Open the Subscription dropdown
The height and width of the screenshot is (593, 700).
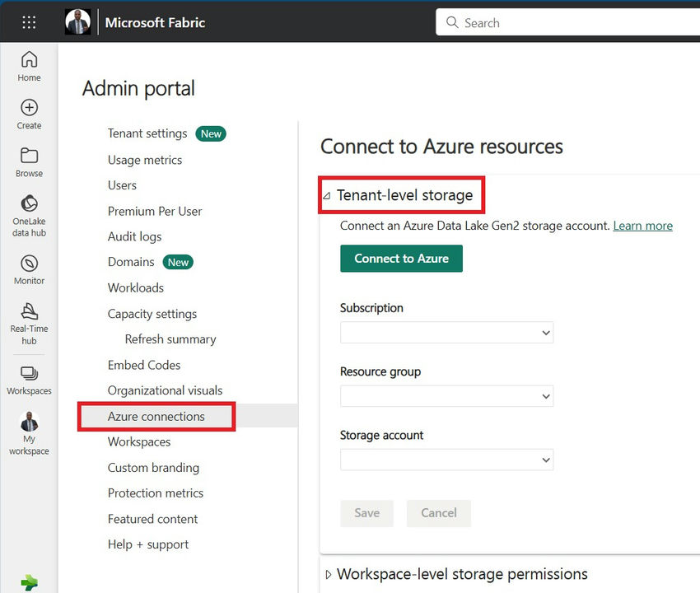coord(446,332)
